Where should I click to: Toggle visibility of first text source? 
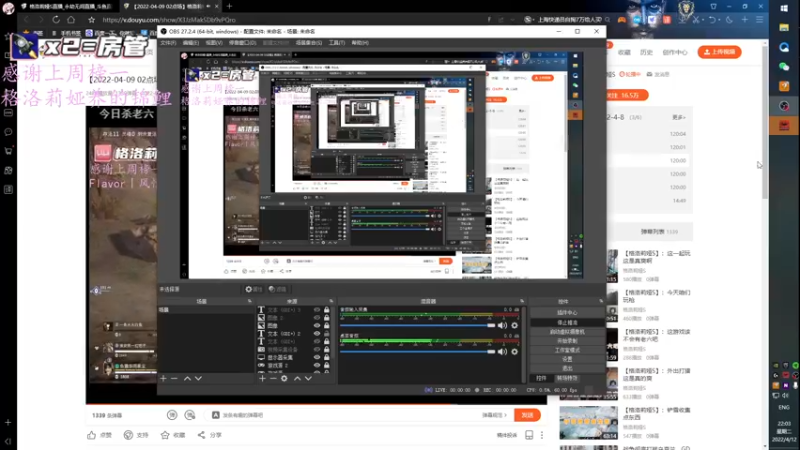click(317, 310)
